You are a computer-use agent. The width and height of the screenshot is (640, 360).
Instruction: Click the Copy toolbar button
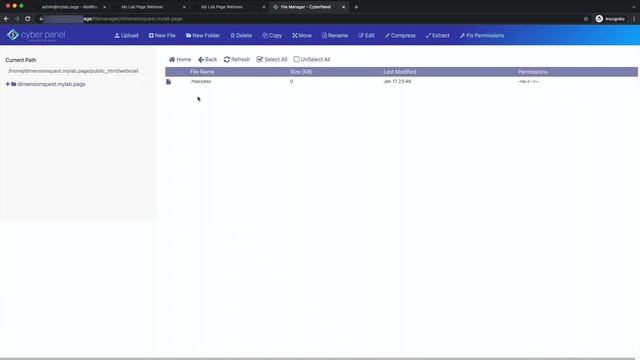tap(272, 36)
